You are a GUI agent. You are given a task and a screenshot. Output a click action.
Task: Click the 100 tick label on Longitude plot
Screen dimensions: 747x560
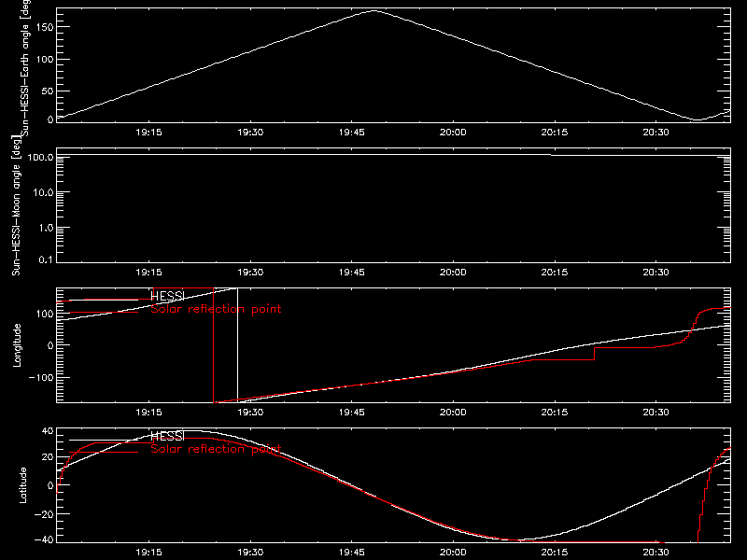click(44, 314)
